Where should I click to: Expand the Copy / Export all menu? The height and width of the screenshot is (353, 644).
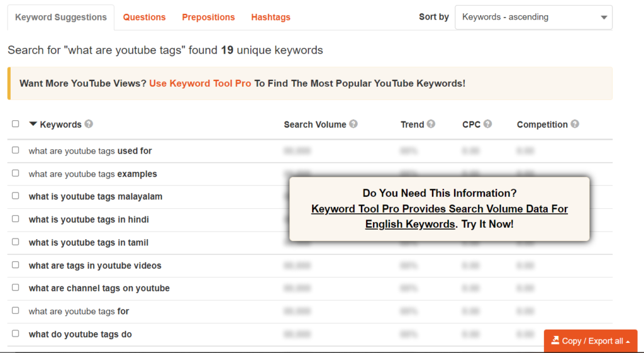tap(590, 341)
